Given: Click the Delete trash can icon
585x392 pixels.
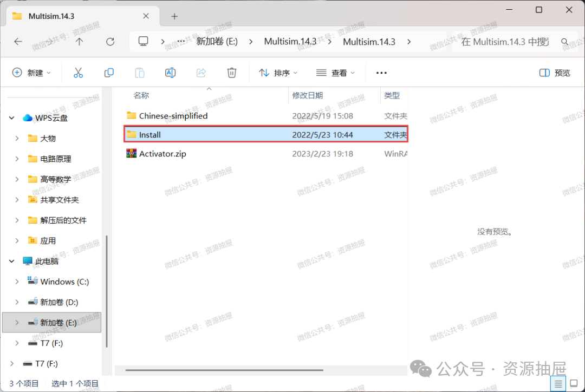Looking at the screenshot, I should [x=232, y=73].
